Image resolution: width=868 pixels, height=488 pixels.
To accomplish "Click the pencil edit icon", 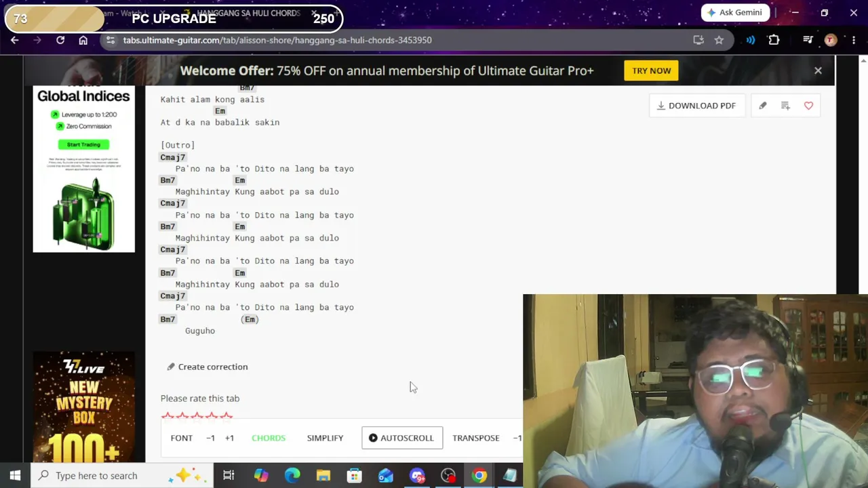I will 763,106.
